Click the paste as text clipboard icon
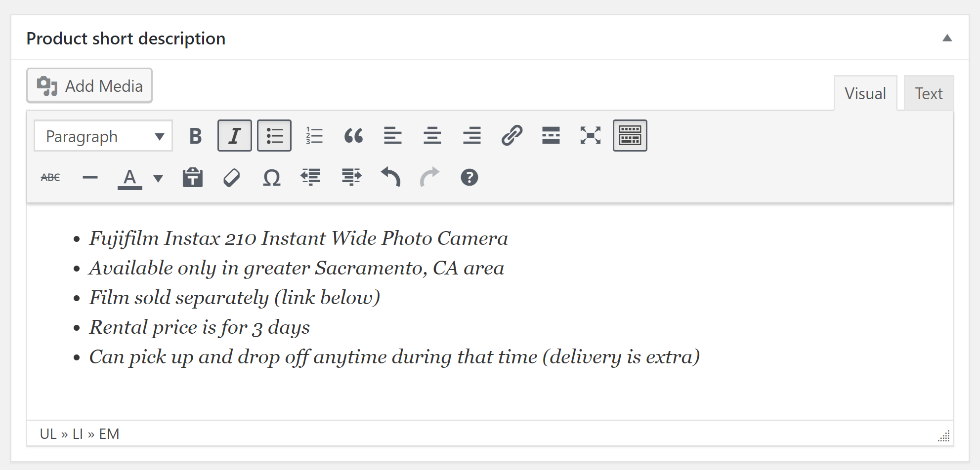 click(x=192, y=178)
